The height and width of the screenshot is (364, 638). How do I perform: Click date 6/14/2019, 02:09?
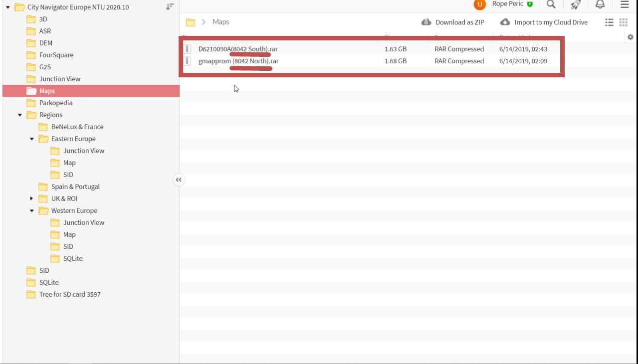[523, 61]
